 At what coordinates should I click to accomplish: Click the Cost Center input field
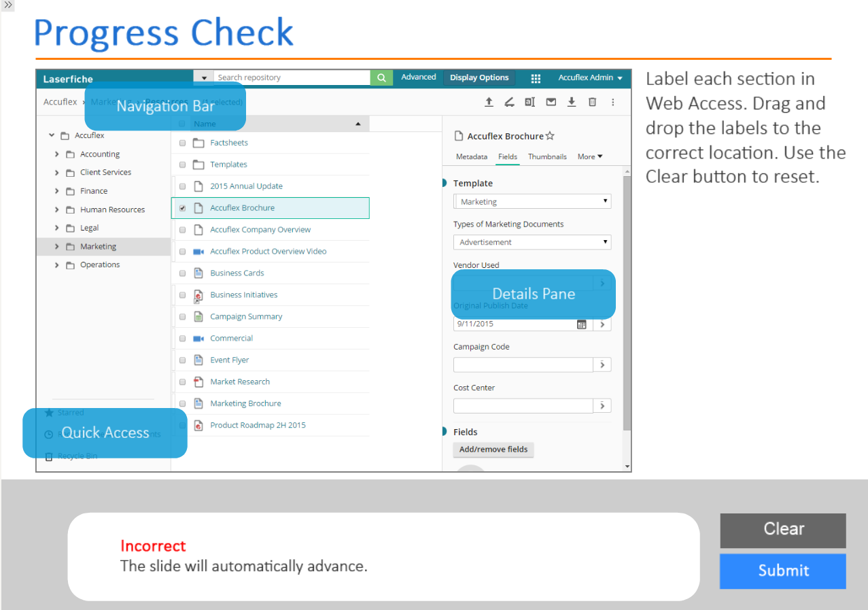pyautogui.click(x=523, y=406)
